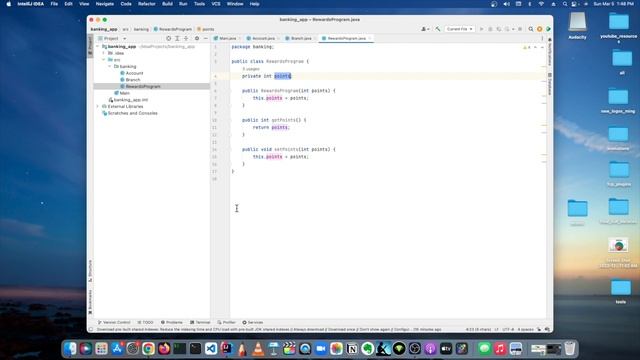Open Trash in the dock

(x=570, y=349)
